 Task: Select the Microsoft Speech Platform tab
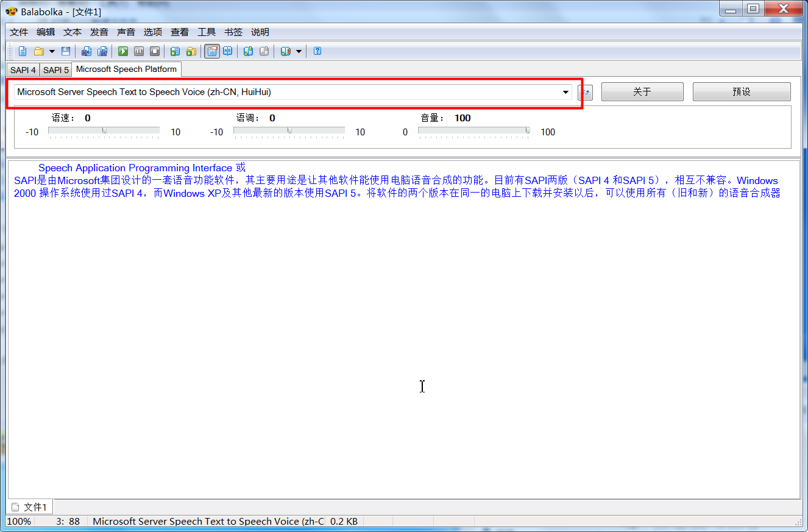coord(127,69)
